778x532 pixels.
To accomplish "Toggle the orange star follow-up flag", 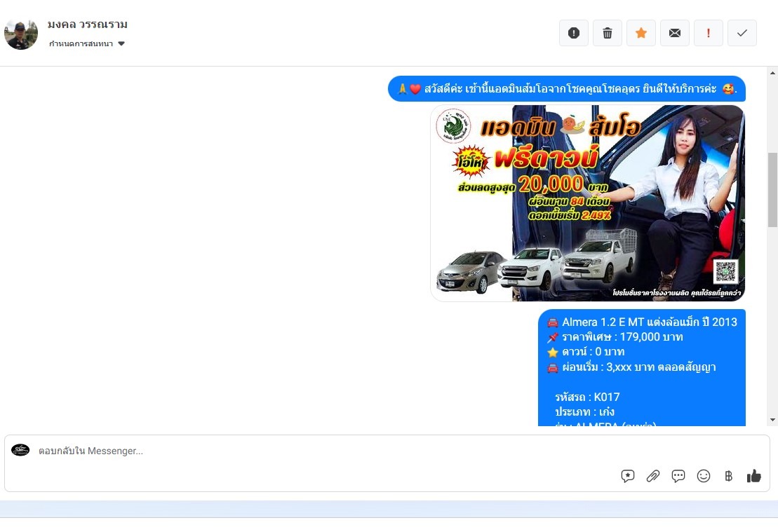I will 641,33.
